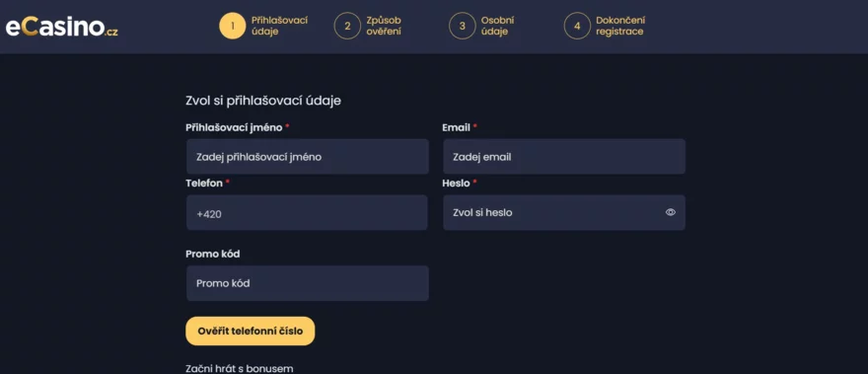Click into the Telefon +420 field
Image resolution: width=868 pixels, height=374 pixels.
tap(307, 213)
